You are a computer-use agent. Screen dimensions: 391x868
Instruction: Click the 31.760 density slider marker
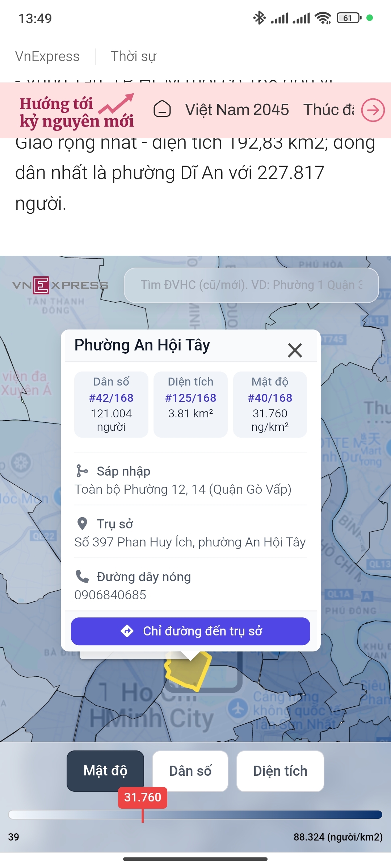tap(143, 797)
